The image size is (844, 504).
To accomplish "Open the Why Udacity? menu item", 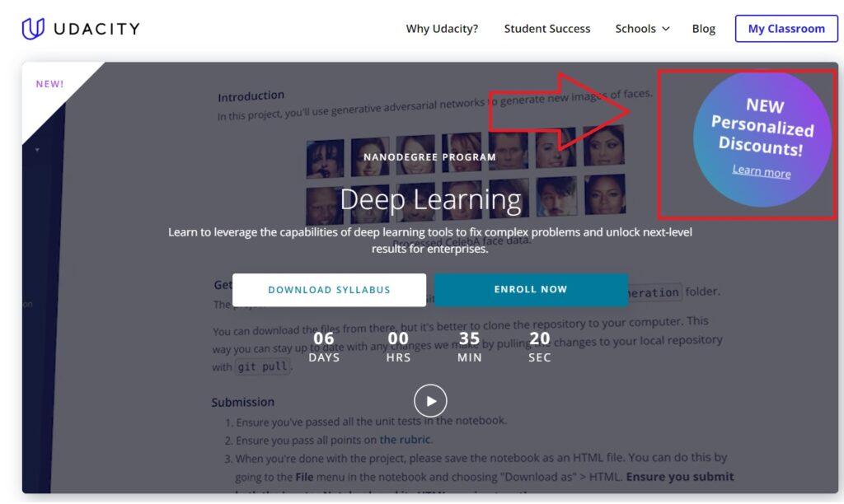I will click(x=442, y=28).
